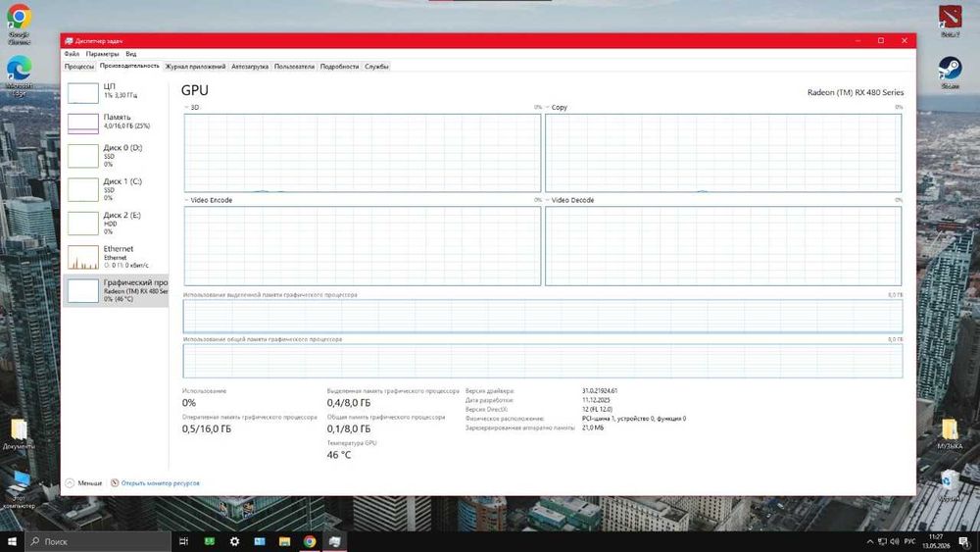Image resolution: width=980 pixels, height=552 pixels.
Task: Click Task Manager icon on the taskbar
Action: pos(335,541)
